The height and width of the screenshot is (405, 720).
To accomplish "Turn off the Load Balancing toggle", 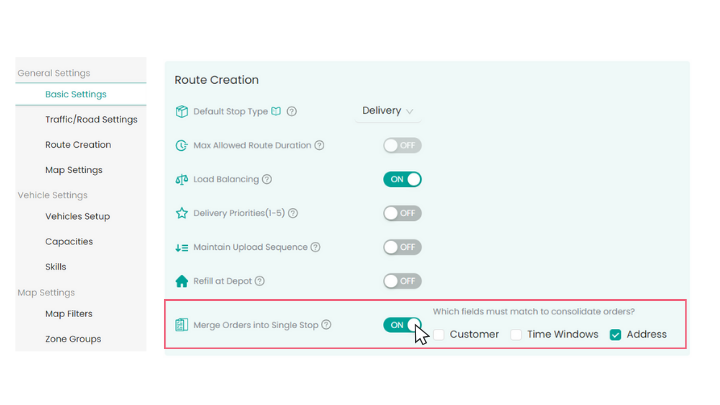I will (402, 179).
